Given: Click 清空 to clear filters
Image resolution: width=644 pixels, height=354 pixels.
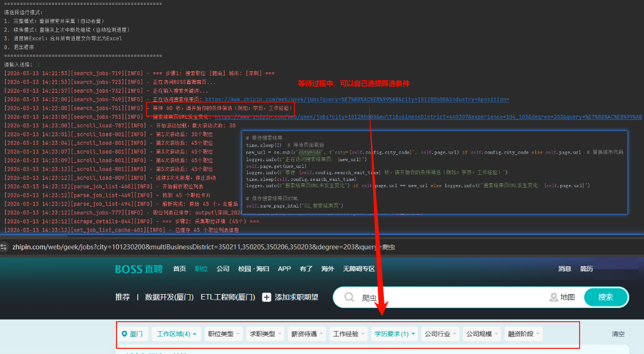Looking at the screenshot, I should coord(618,334).
